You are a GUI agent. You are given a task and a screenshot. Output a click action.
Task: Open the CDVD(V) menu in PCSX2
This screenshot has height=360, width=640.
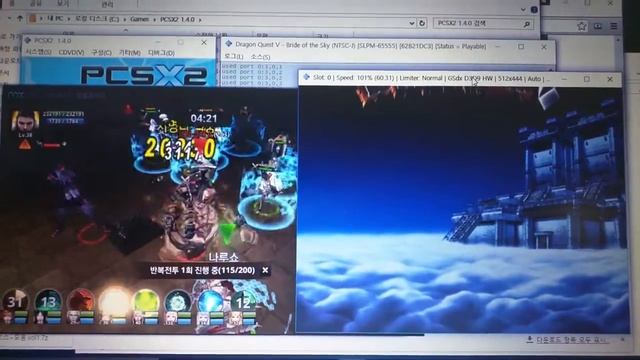pos(71,53)
